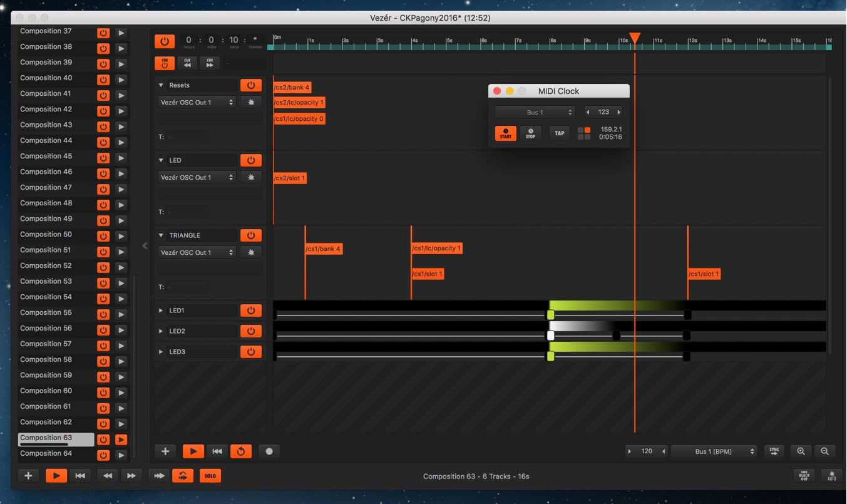Expand the LED1 track

(161, 311)
